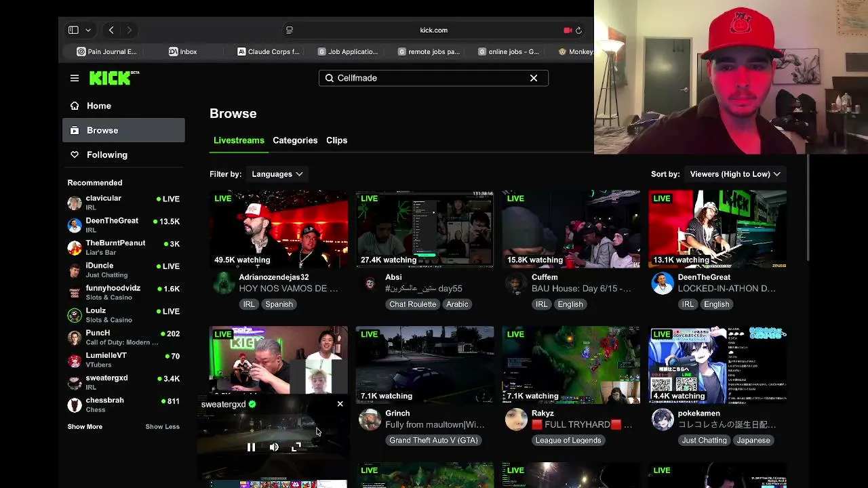The image size is (868, 488).
Task: Click the League of Legends tag
Action: pos(568,441)
